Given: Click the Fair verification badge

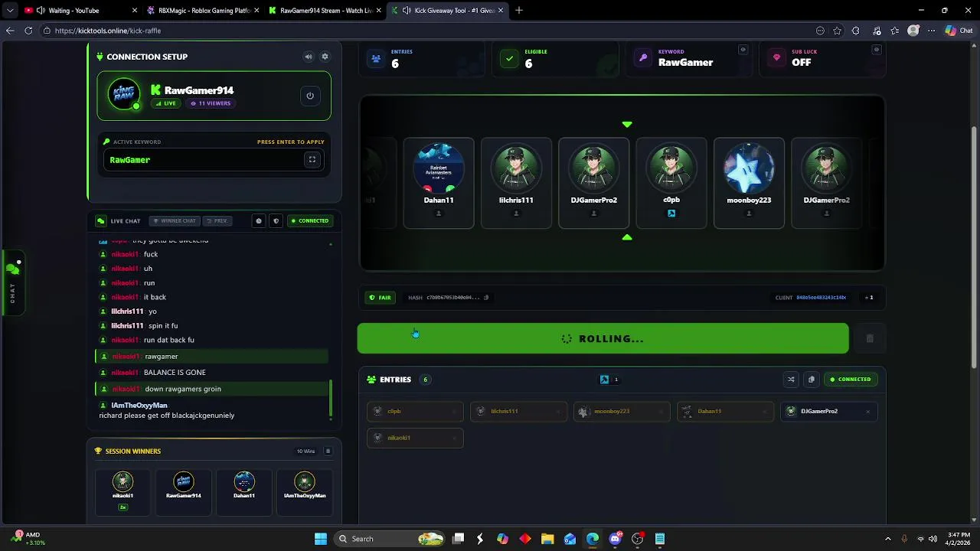Looking at the screenshot, I should coord(380,298).
